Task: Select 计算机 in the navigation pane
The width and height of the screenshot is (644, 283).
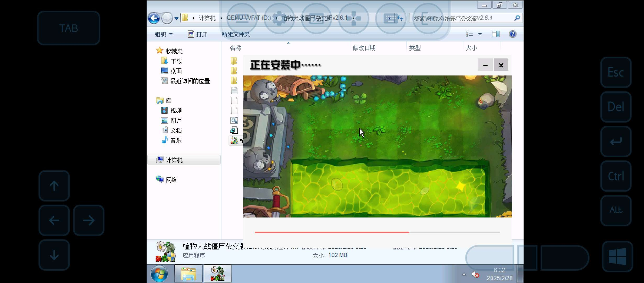Action: point(174,160)
